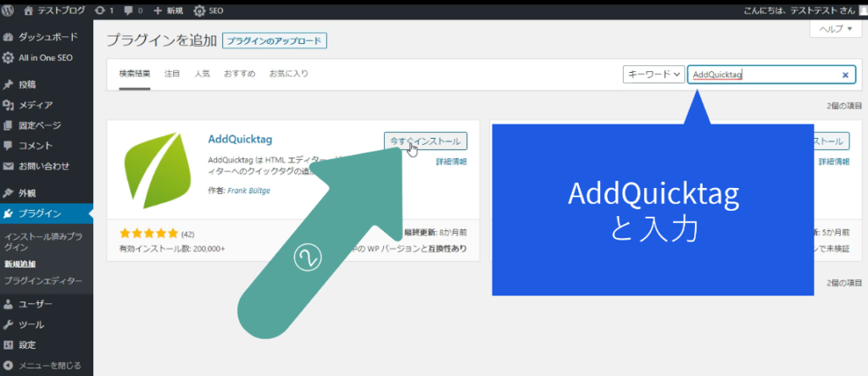Click 今すぐインストール for AddQuicktag
The width and height of the screenshot is (868, 376).
tap(426, 141)
